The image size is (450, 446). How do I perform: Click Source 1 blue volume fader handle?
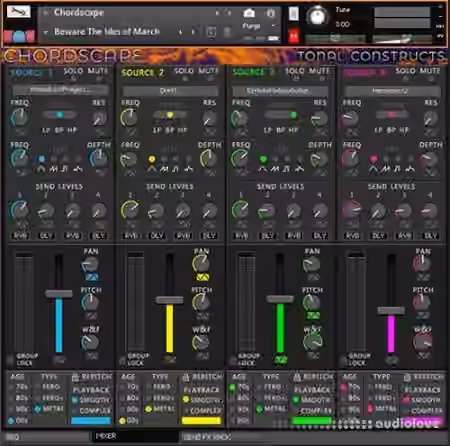(x=59, y=294)
